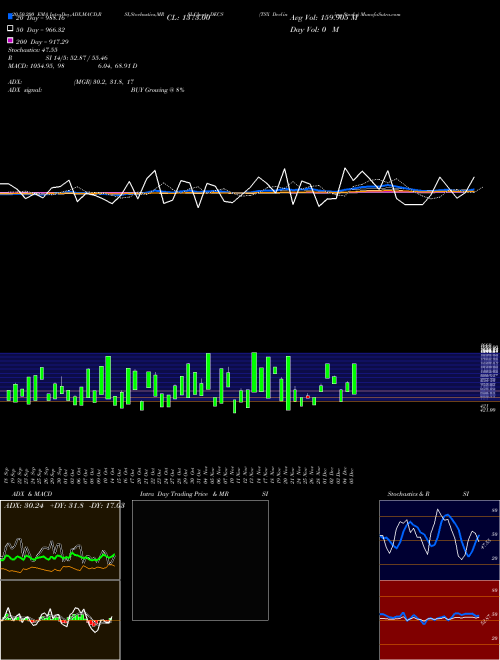This screenshot has width=500, height=660.
Task: Click the 'Stochastics & R' panel title
Action: point(409,494)
